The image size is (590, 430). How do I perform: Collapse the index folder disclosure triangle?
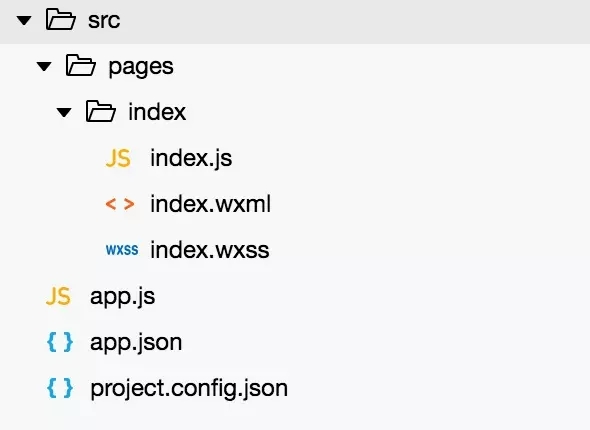point(64,112)
